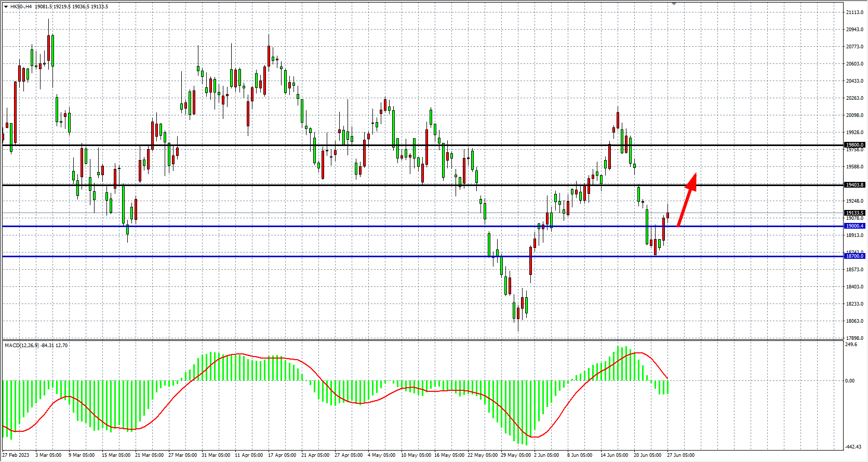Click the 27 Feb 2023 date label
This screenshot has width=868, height=462.
click(x=16, y=455)
